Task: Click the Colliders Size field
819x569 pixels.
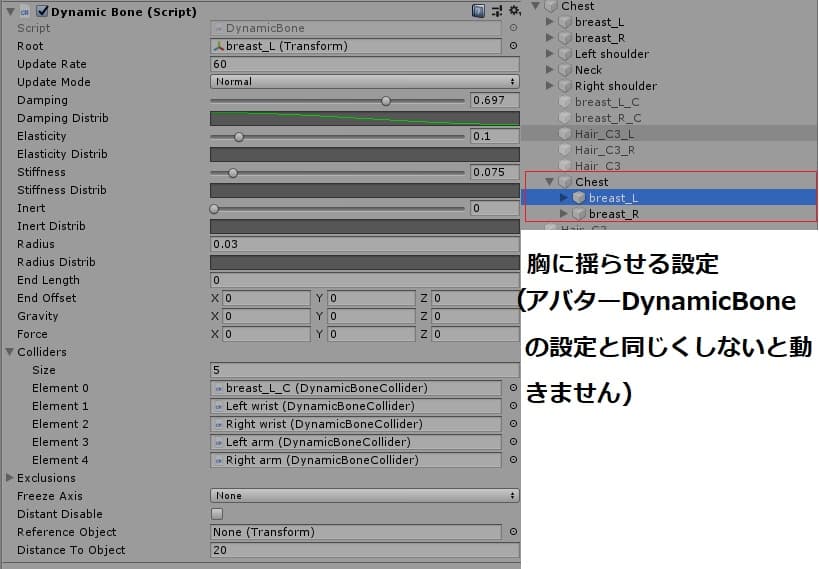Action: click(x=365, y=370)
